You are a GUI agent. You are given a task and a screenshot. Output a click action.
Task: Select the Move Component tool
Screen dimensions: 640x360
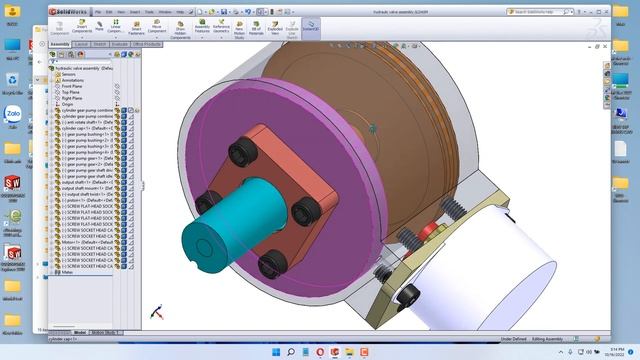point(157,26)
